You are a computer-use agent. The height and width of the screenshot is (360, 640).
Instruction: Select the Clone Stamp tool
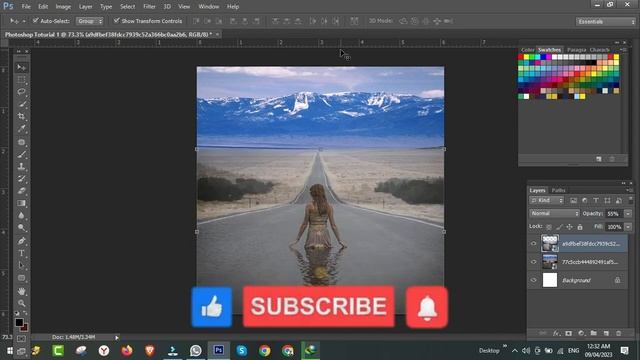[22, 167]
